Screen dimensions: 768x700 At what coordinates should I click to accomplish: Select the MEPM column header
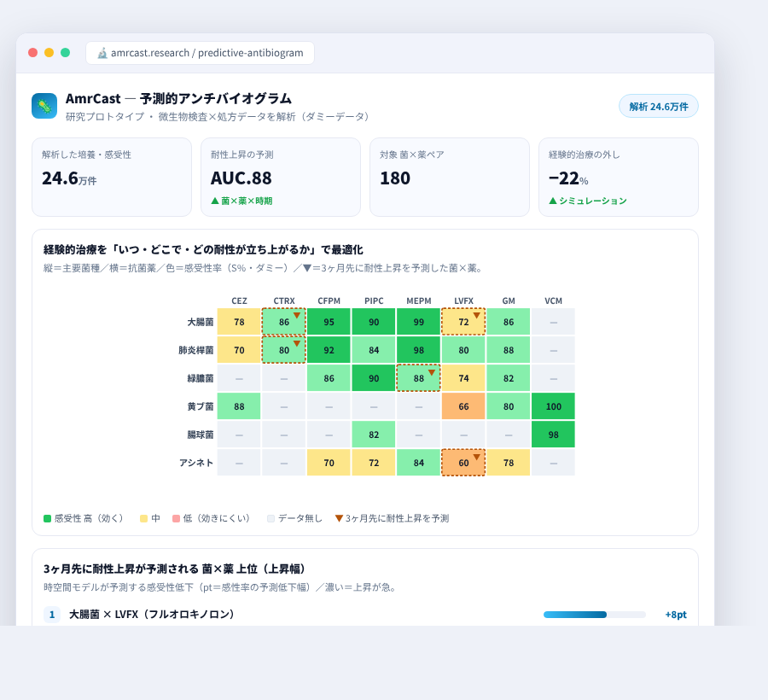click(419, 300)
